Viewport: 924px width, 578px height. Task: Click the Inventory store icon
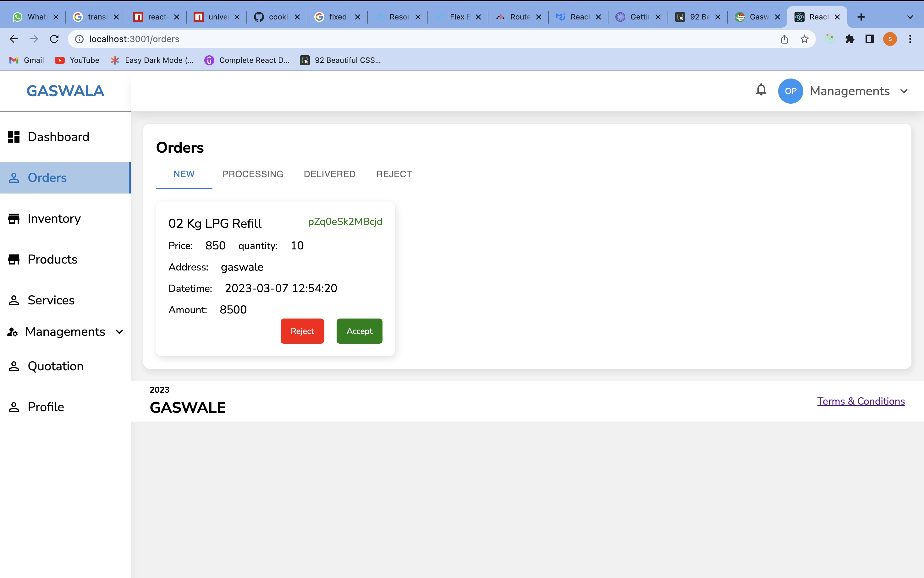click(x=14, y=219)
